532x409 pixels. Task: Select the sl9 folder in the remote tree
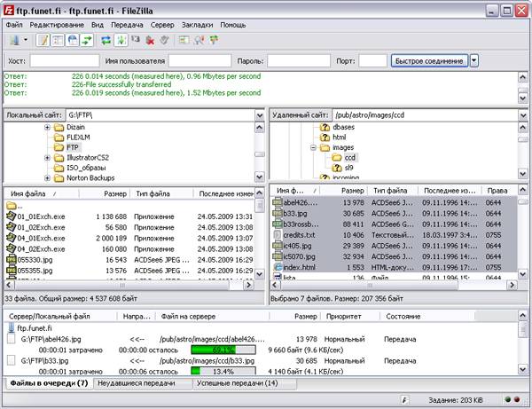[x=348, y=168]
